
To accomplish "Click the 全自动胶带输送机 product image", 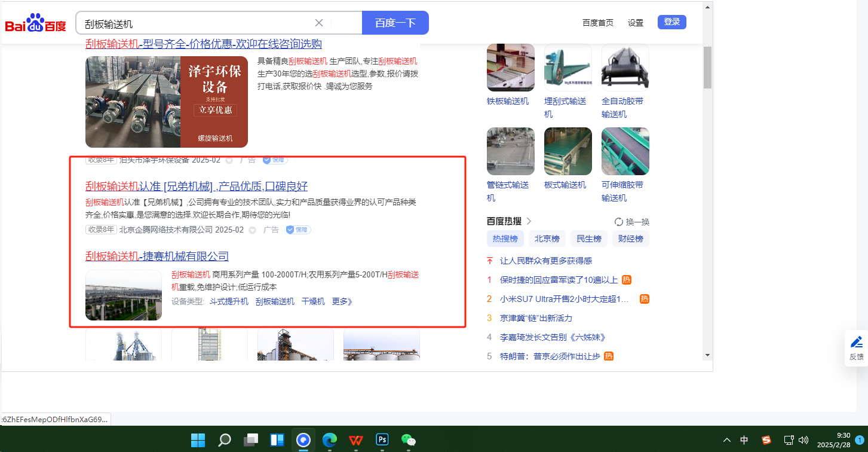I will coord(625,68).
